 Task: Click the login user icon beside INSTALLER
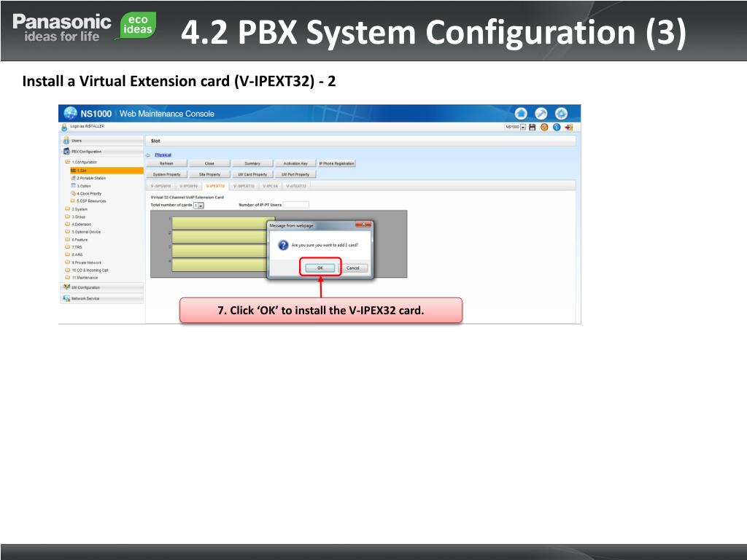pos(64,127)
